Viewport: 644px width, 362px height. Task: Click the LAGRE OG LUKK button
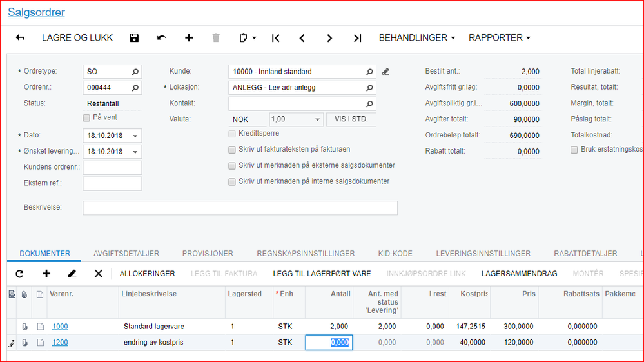pyautogui.click(x=77, y=38)
